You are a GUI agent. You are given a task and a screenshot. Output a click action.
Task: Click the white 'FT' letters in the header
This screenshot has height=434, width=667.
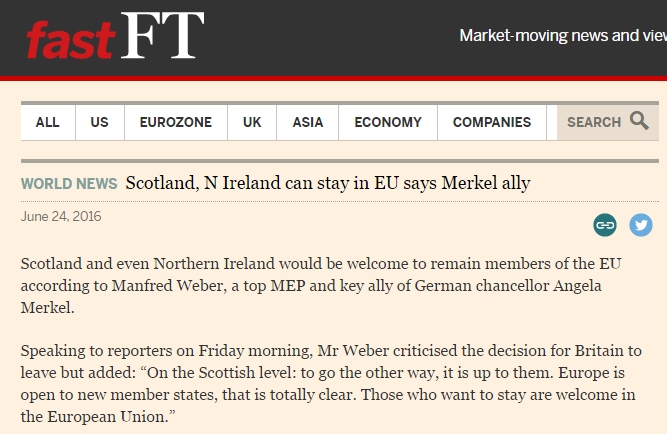pyautogui.click(x=162, y=35)
